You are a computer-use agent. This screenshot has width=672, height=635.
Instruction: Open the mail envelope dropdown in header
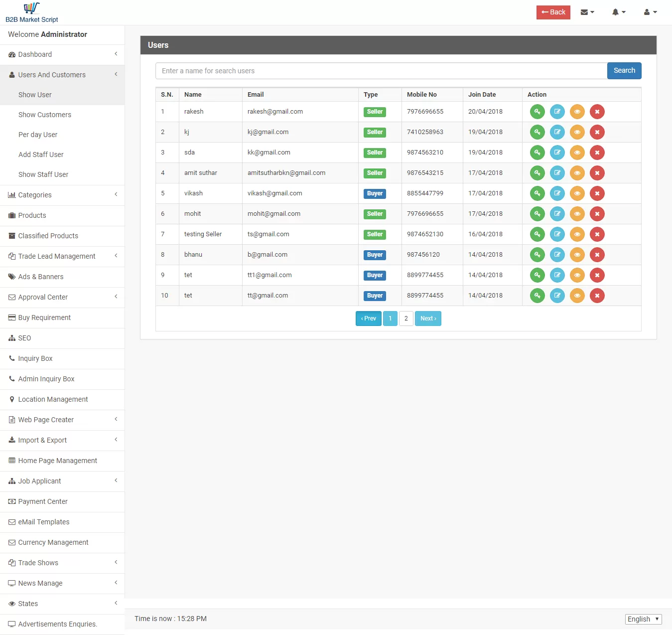[x=587, y=12]
